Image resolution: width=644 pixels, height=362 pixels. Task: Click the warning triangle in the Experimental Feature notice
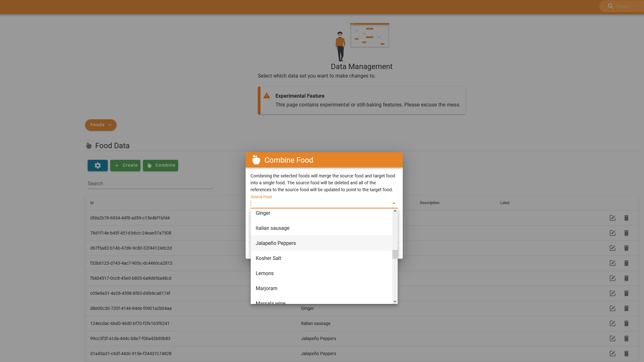[x=267, y=96]
